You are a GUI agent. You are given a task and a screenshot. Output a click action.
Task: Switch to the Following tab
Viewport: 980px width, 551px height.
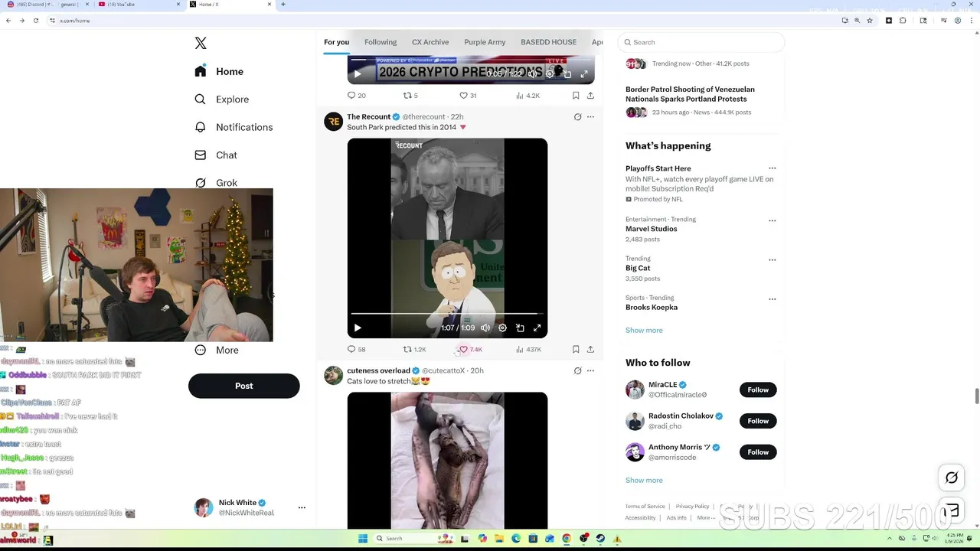[381, 42]
